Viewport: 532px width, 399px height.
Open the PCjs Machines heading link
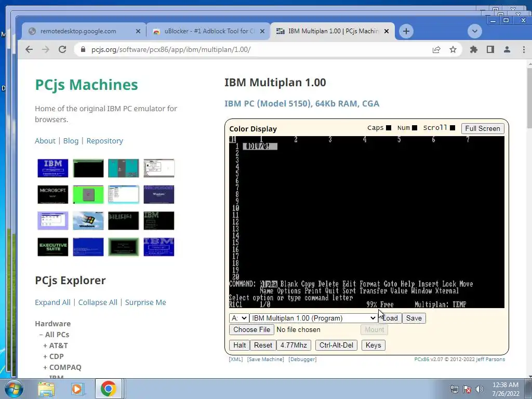coord(87,85)
